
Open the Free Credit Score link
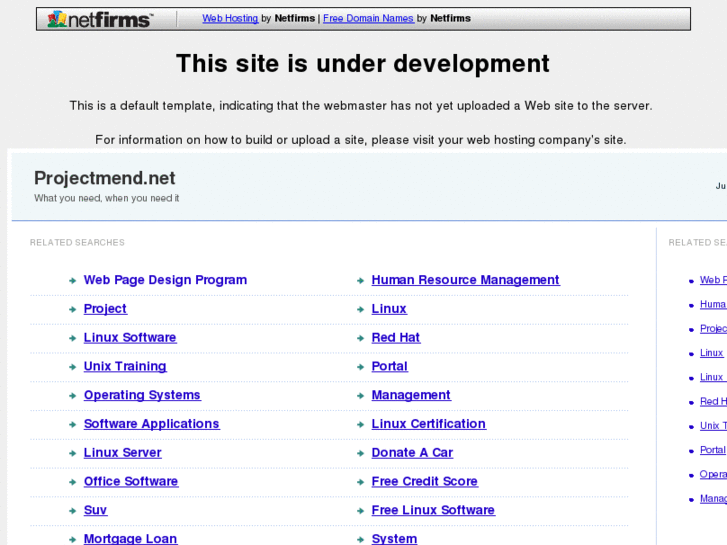point(424,481)
